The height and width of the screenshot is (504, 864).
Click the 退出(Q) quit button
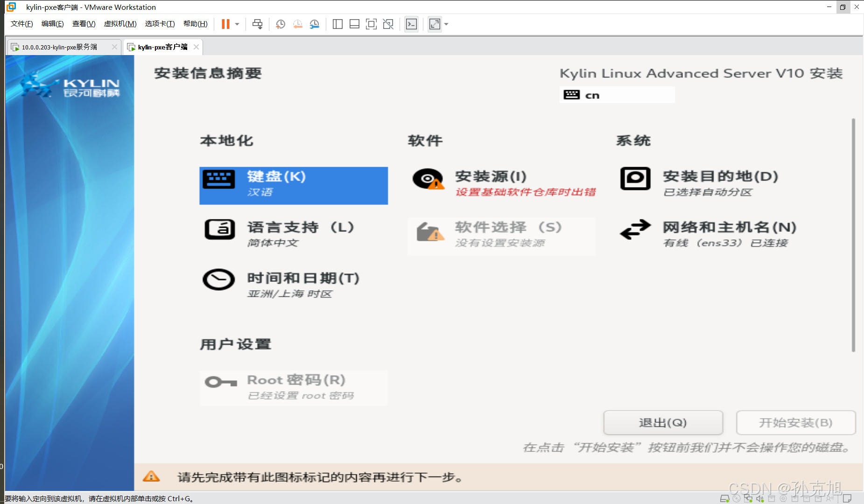(x=663, y=422)
